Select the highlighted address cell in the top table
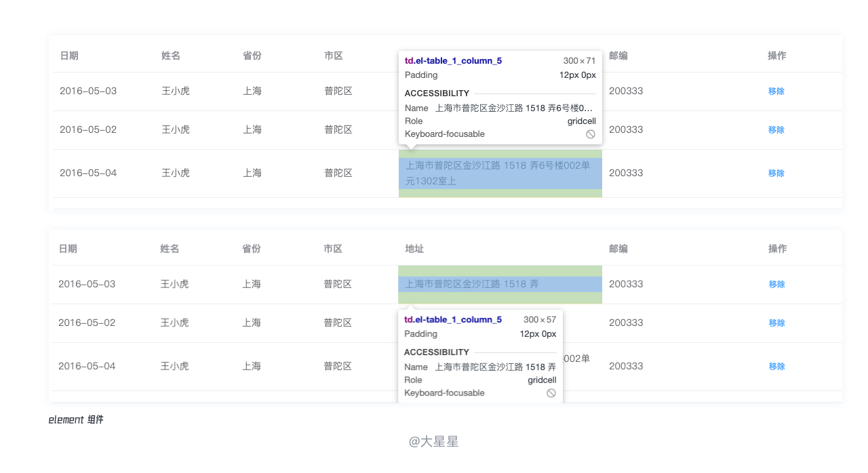The width and height of the screenshot is (868, 473). coord(500,173)
